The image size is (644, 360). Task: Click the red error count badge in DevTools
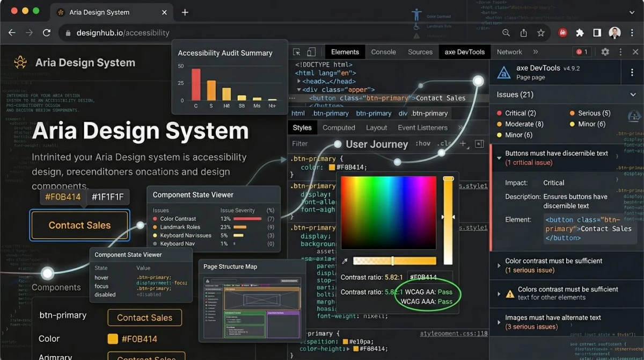[582, 52]
